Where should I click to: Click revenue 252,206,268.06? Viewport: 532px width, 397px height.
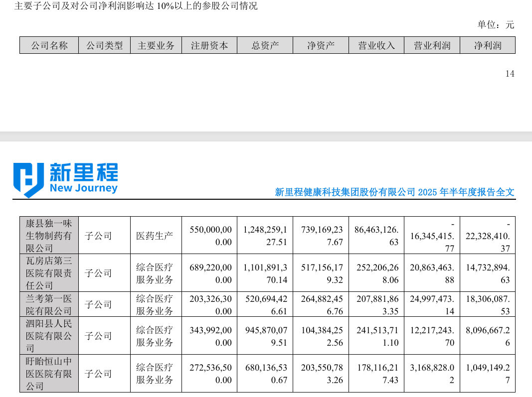[377, 273]
